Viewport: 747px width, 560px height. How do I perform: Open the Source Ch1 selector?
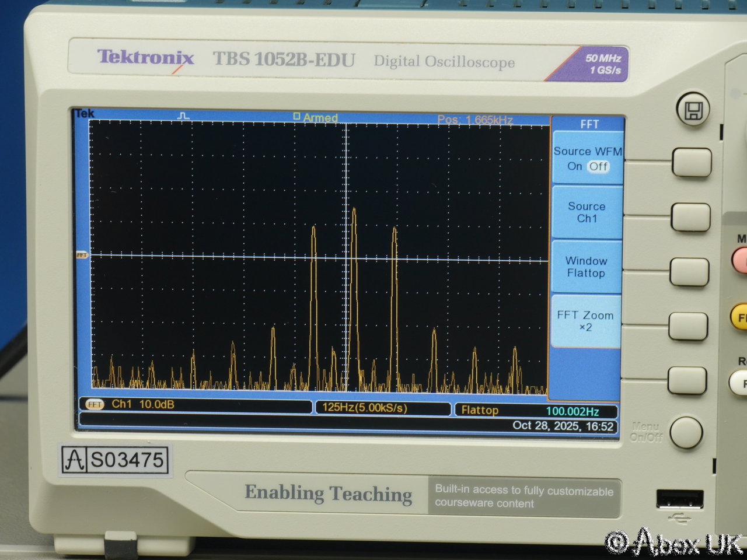click(x=587, y=212)
